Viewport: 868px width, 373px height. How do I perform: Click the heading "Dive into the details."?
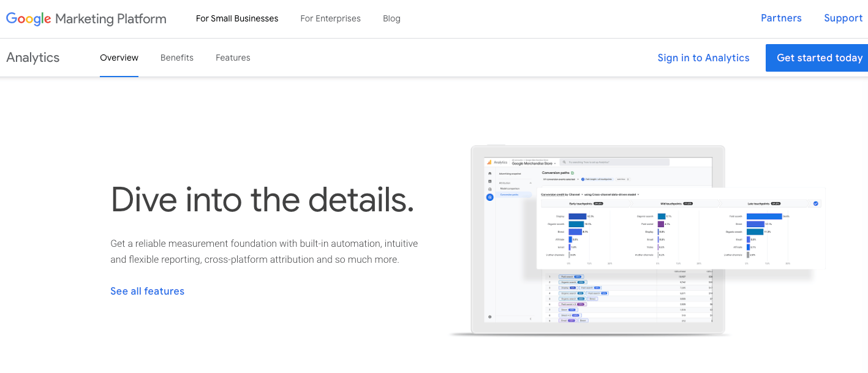tap(262, 199)
